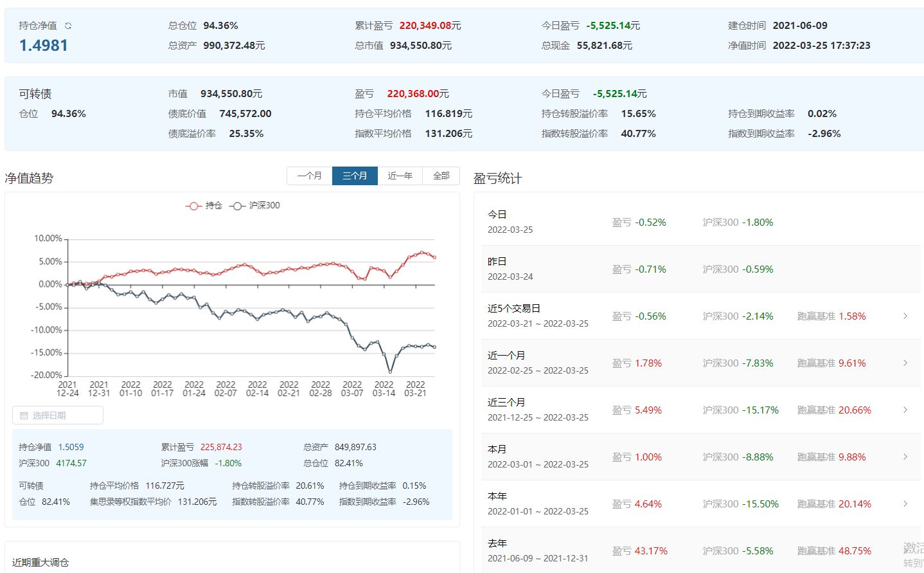Click the calendar icon in 选择日期 field
The width and height of the screenshot is (924, 573).
(x=24, y=415)
